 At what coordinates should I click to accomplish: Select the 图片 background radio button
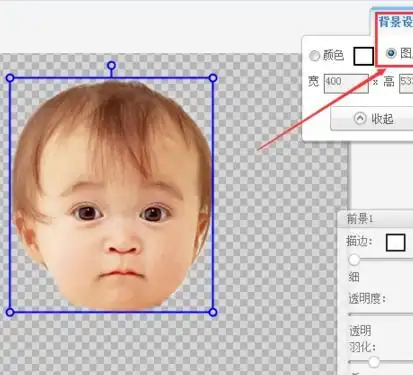pos(391,53)
